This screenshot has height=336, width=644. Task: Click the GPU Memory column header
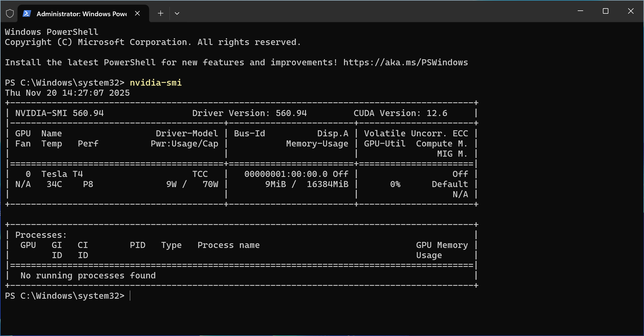pyautogui.click(x=442, y=245)
